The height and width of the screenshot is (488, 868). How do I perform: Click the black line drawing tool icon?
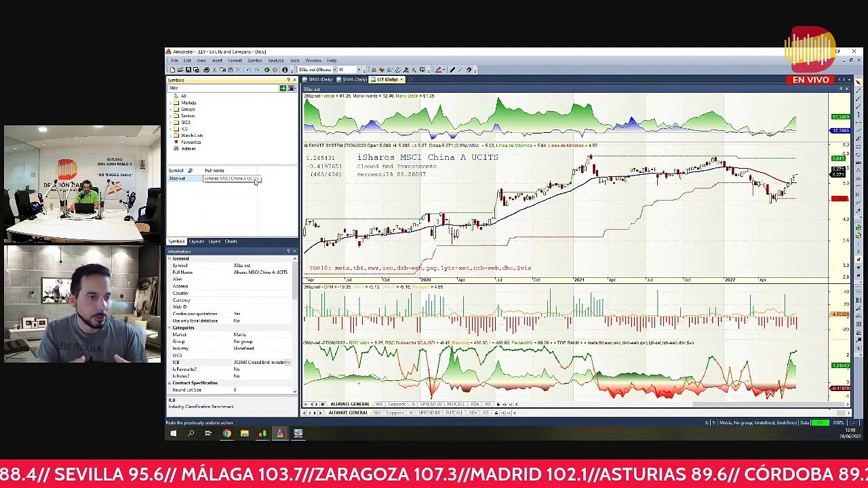click(x=452, y=70)
